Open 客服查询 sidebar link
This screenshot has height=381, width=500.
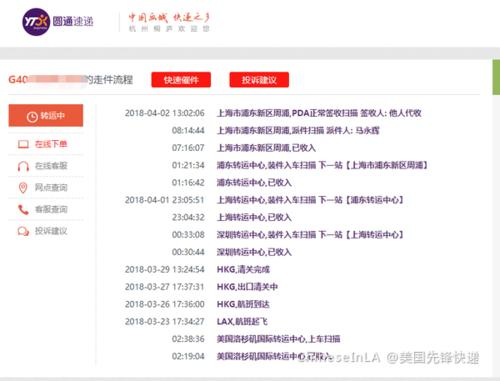pyautogui.click(x=46, y=209)
